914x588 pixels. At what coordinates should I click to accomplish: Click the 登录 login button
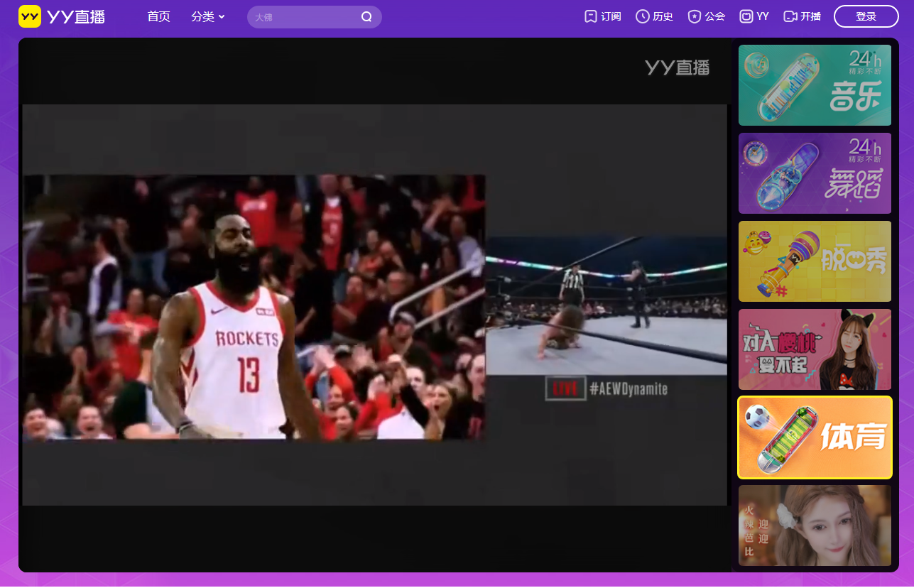[x=866, y=16]
